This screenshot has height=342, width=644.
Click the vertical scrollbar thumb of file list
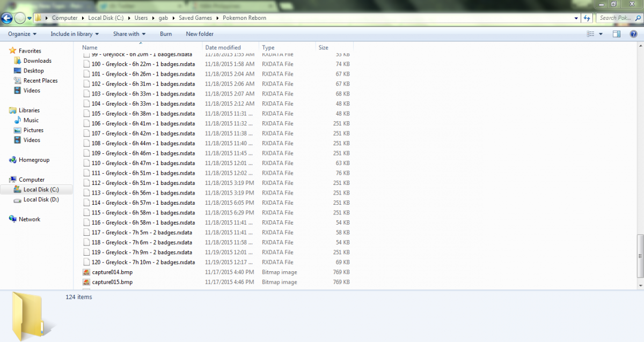coord(639,256)
